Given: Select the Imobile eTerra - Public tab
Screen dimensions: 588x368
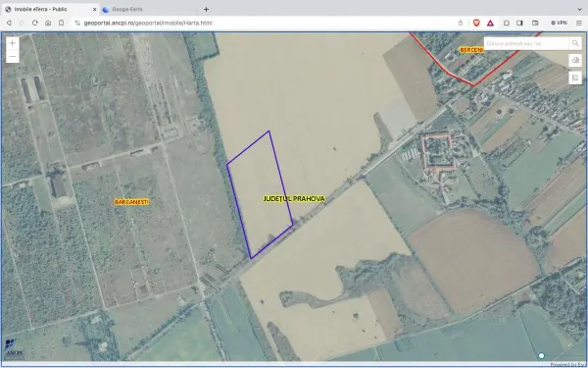Looking at the screenshot, I should [50, 10].
